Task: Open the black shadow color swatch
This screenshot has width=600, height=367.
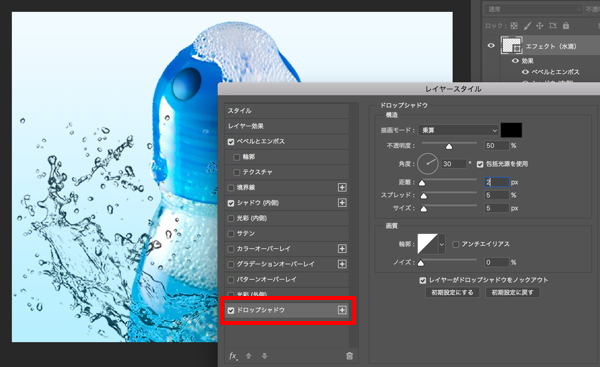Action: tap(511, 130)
